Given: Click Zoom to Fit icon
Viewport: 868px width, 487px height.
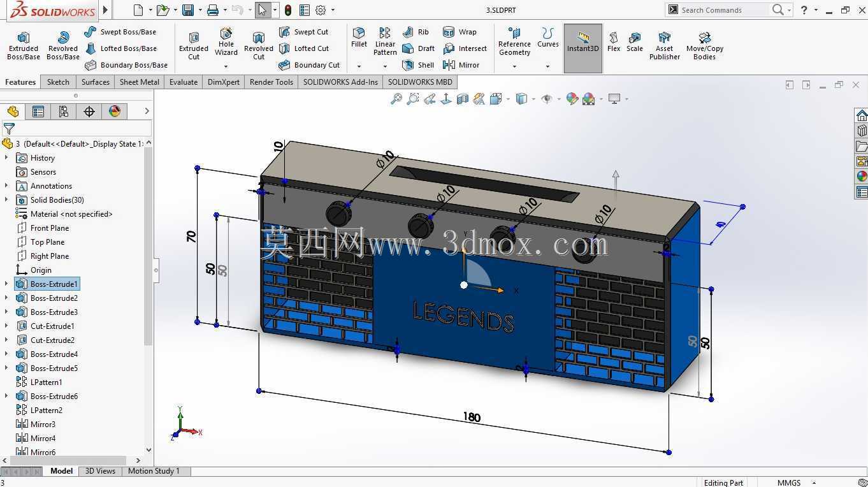Looking at the screenshot, I should pos(396,99).
